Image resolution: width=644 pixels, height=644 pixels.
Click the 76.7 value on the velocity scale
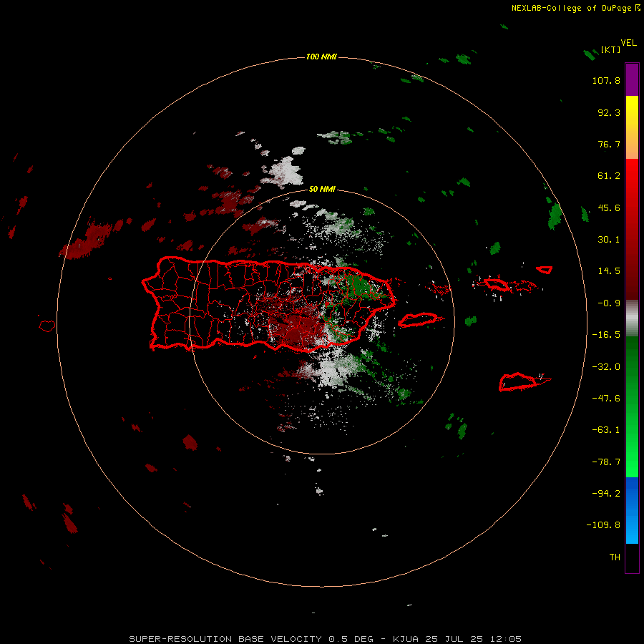609,144
